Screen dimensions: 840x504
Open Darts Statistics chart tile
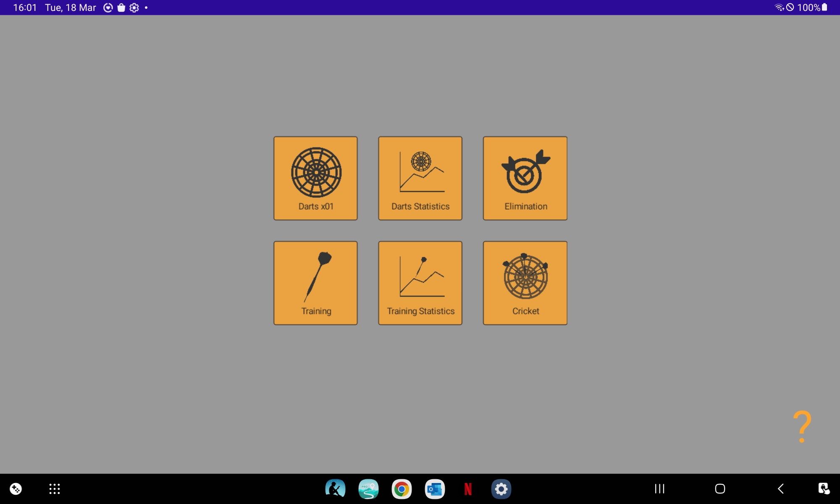[x=420, y=178]
